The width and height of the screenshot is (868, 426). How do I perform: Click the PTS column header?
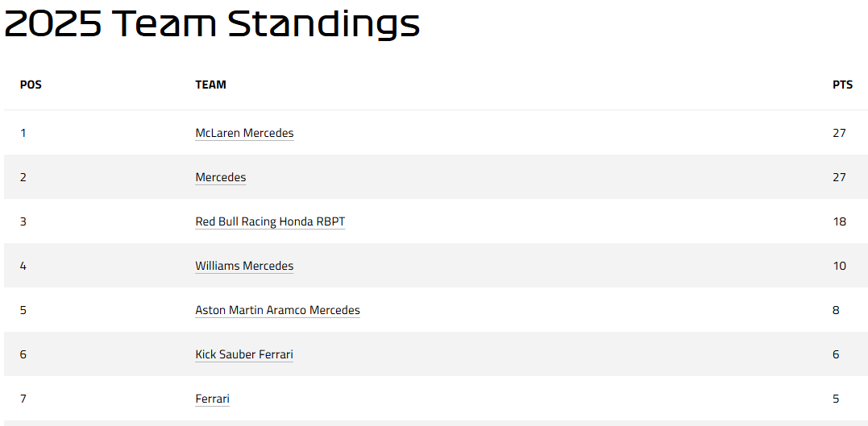click(842, 85)
